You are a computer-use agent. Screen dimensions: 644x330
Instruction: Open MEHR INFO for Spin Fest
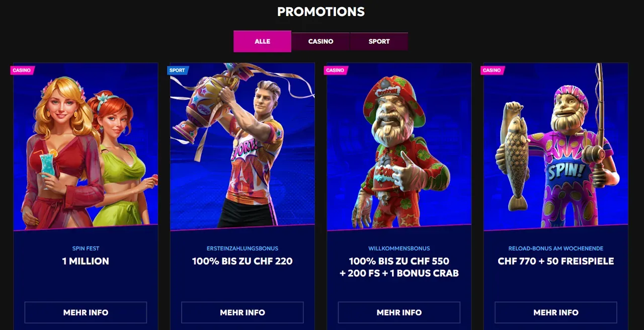(86, 312)
